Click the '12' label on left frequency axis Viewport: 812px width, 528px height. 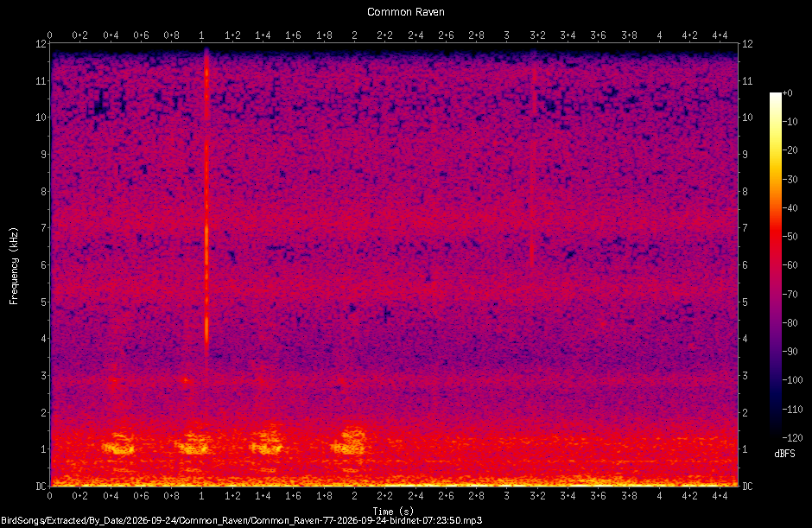[41, 43]
